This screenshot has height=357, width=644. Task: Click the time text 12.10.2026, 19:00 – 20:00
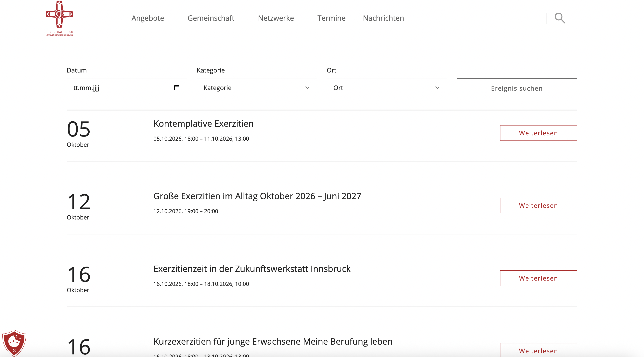(186, 211)
